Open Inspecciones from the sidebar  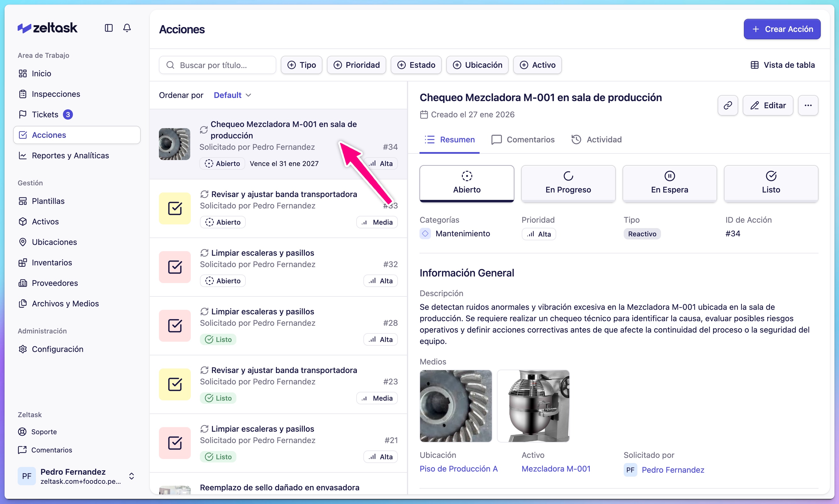[56, 94]
